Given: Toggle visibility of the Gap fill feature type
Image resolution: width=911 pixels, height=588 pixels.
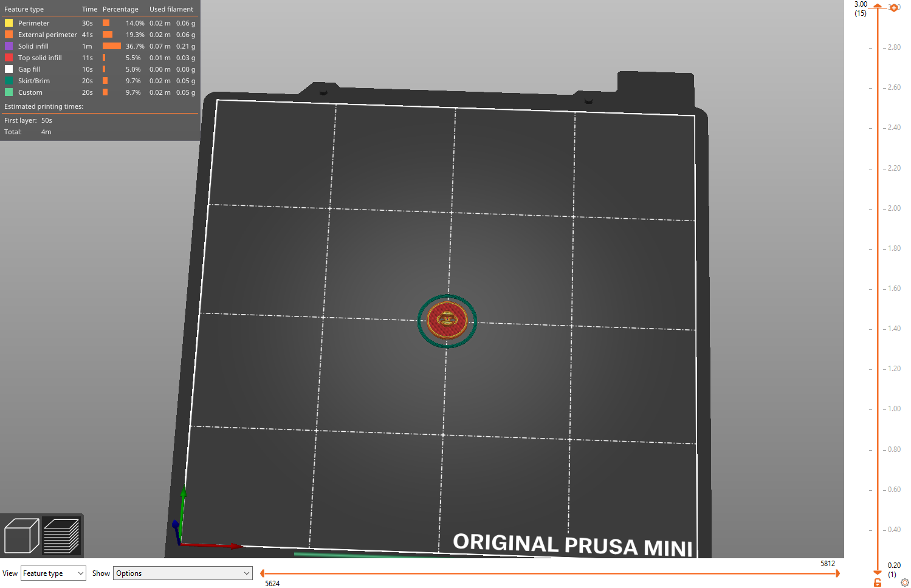Looking at the screenshot, I should 9,69.
